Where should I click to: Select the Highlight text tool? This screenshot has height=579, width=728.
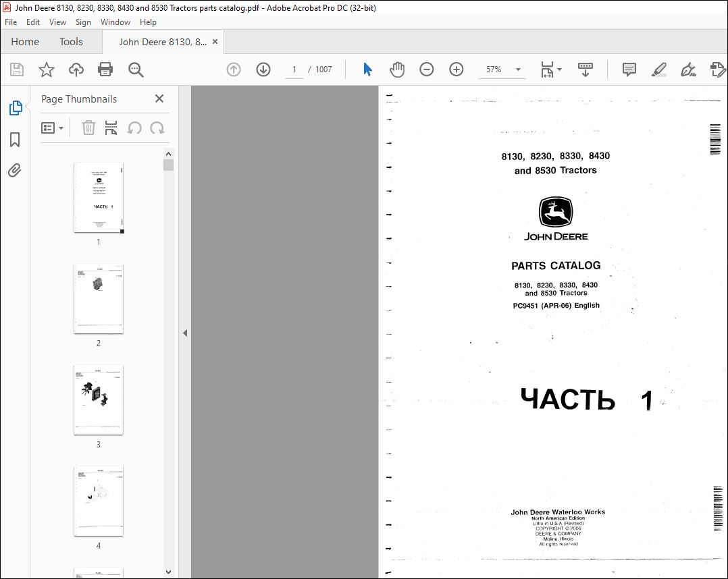click(659, 70)
